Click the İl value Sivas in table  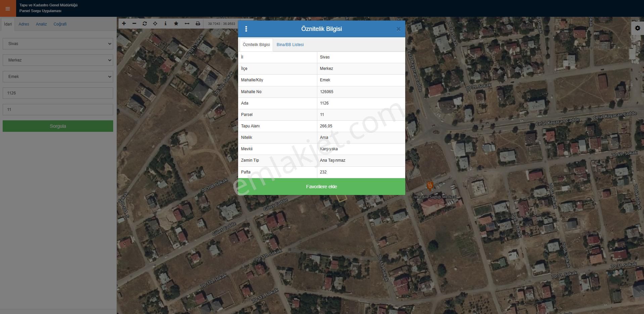(325, 57)
